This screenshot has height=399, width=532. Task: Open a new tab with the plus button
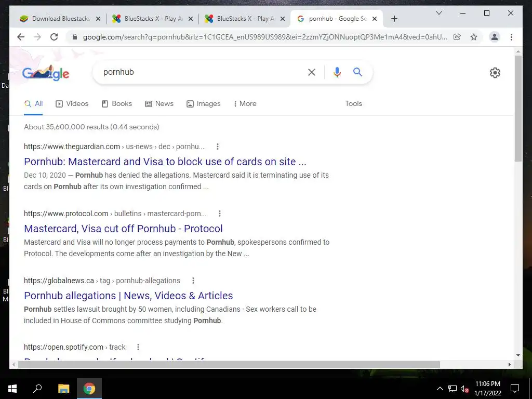[x=394, y=19]
